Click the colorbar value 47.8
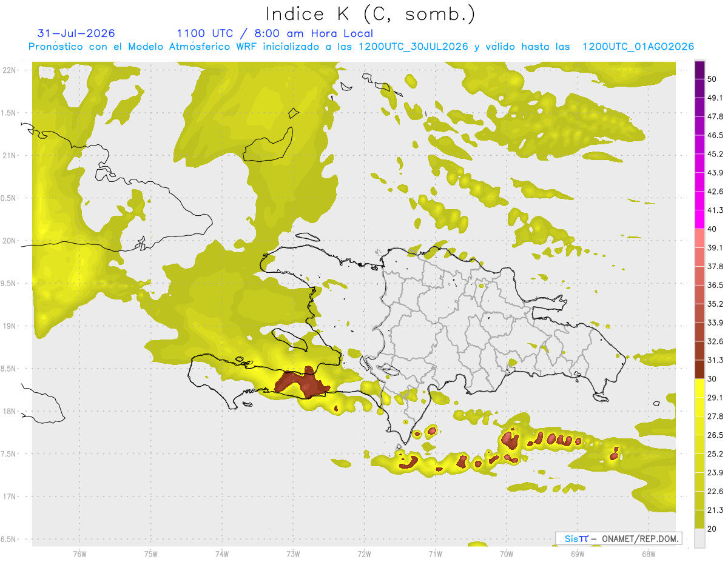Image resolution: width=728 pixels, height=562 pixels. coord(715,116)
